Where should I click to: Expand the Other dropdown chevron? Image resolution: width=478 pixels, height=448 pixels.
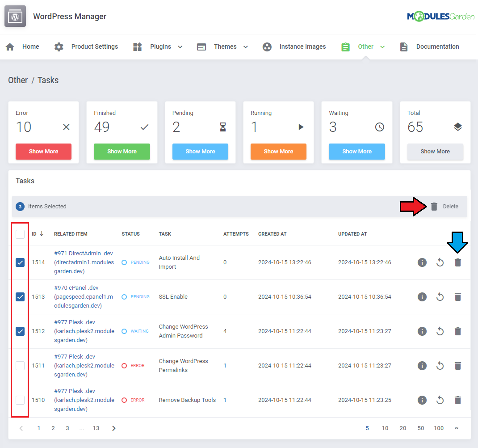pos(382,47)
